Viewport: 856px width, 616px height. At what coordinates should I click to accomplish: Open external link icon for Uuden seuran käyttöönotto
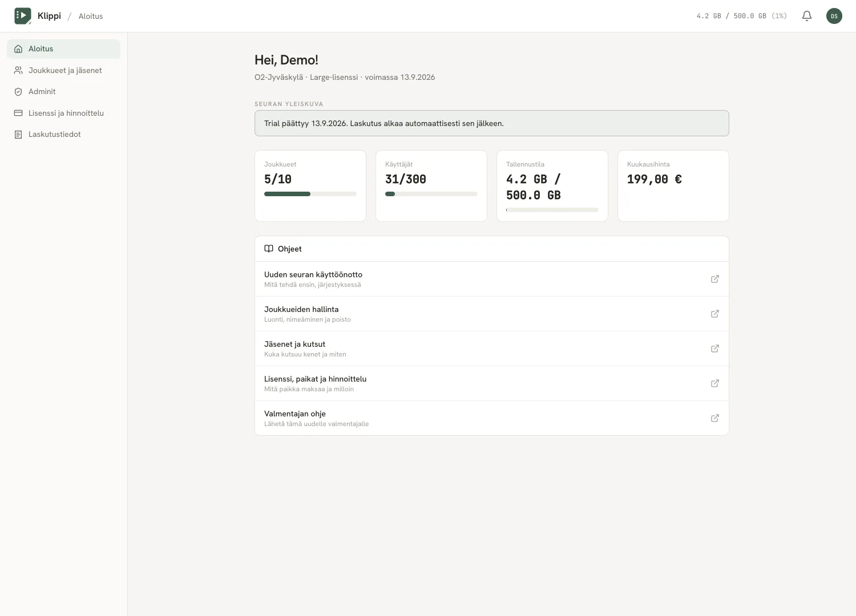tap(715, 279)
